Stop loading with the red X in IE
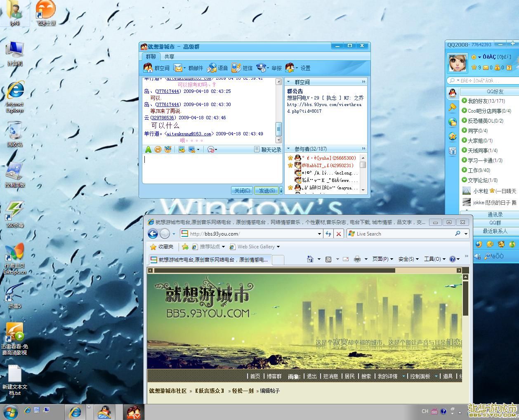 pos(339,234)
